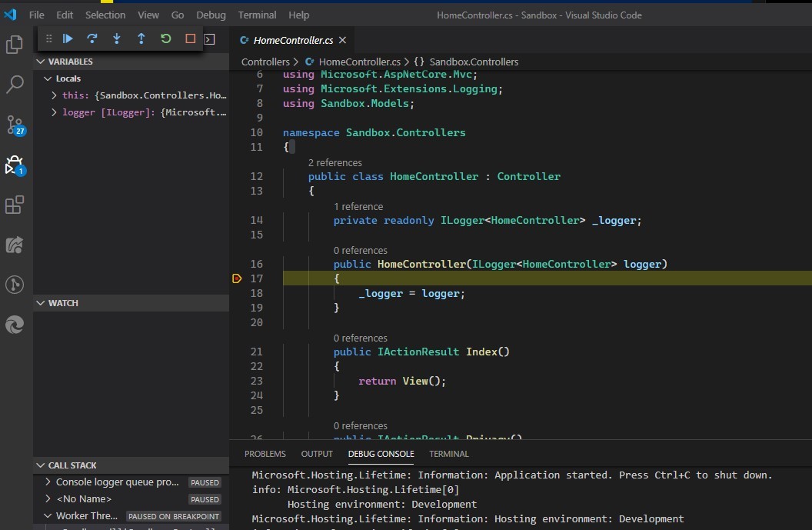Screen dimensions: 812x530
Task: Click 'return View();' code line
Action: [402, 381]
